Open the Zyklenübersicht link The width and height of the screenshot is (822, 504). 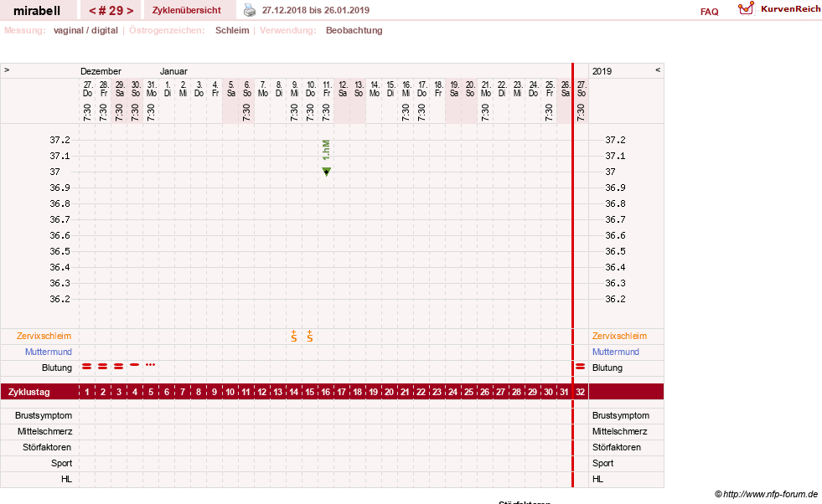click(187, 10)
